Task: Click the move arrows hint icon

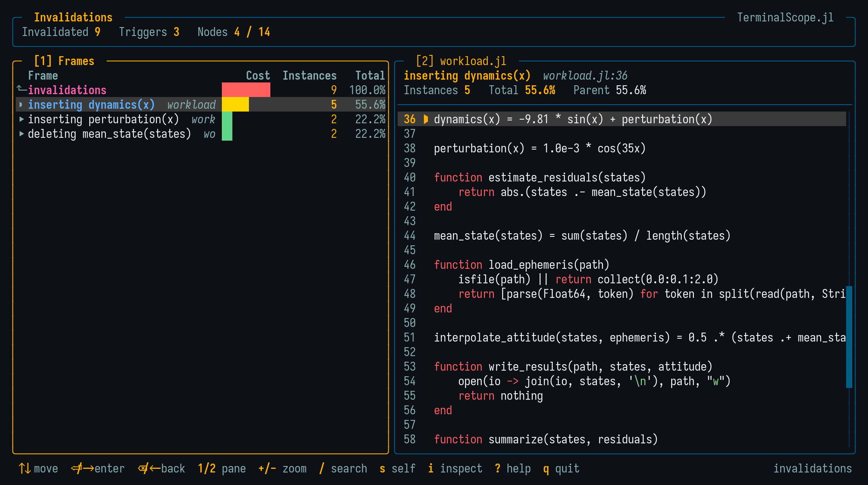Action: 25,468
